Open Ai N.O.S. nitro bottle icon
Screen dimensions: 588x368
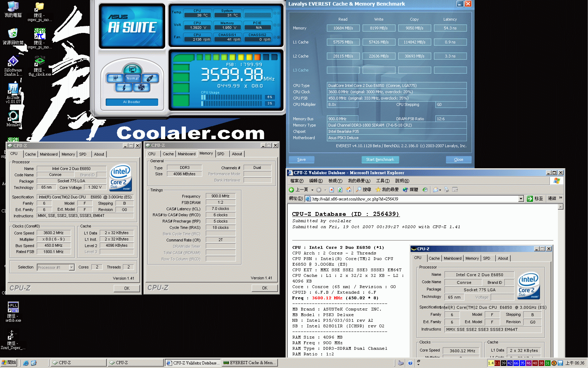tap(150, 78)
